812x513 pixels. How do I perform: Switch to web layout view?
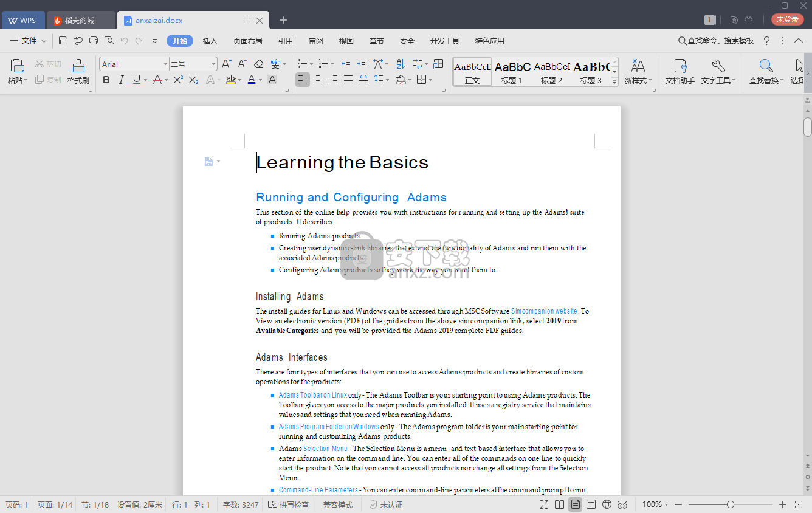point(607,504)
